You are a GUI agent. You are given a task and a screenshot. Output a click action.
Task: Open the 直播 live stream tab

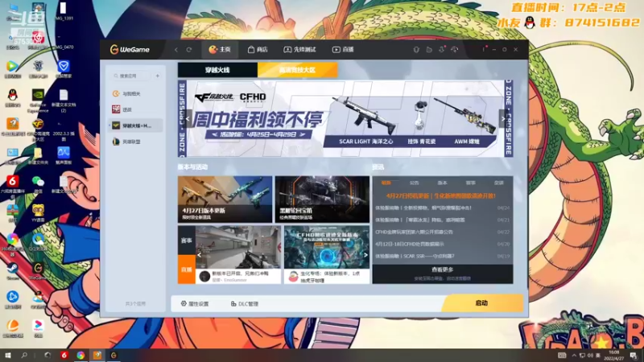343,50
